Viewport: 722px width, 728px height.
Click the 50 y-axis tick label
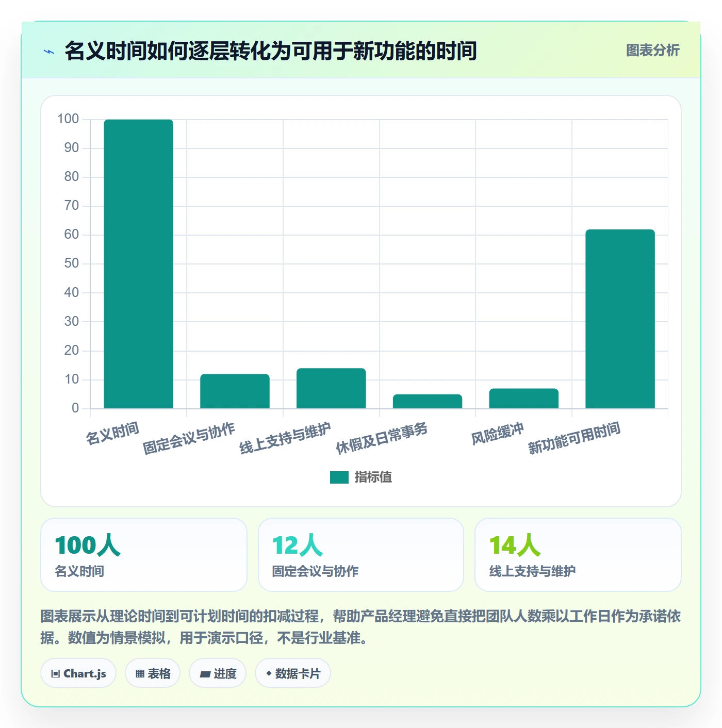click(x=72, y=263)
